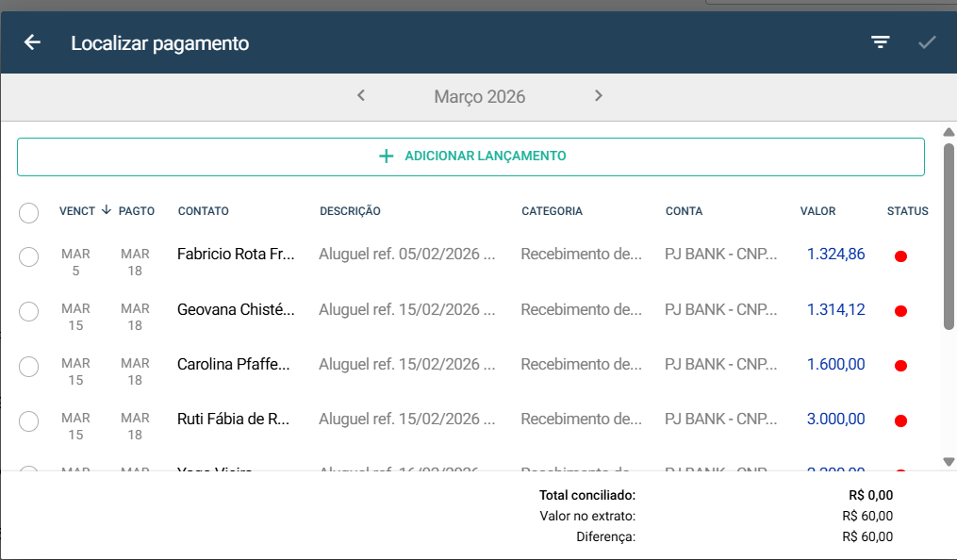
Task: Sort by CONTATO column header
Action: 204,211
